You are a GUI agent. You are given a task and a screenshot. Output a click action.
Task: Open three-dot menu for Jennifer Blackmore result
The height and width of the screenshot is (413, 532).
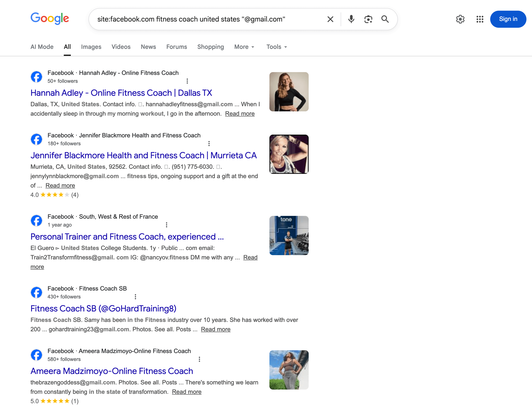tap(209, 144)
